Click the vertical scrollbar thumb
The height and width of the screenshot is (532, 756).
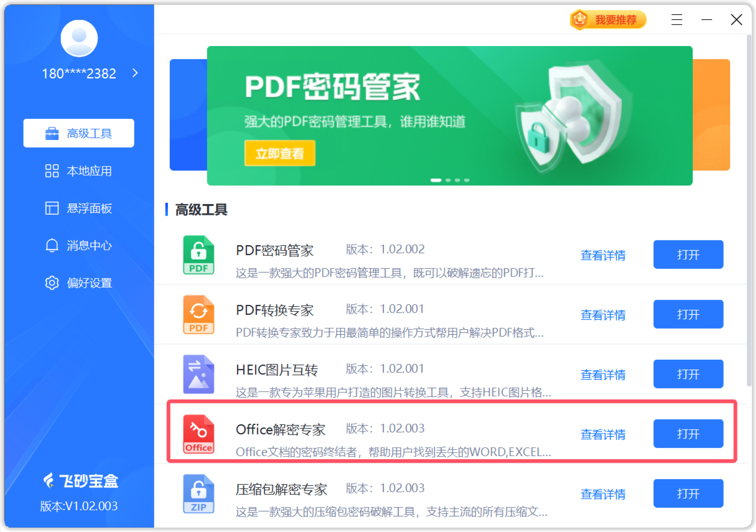point(749,211)
